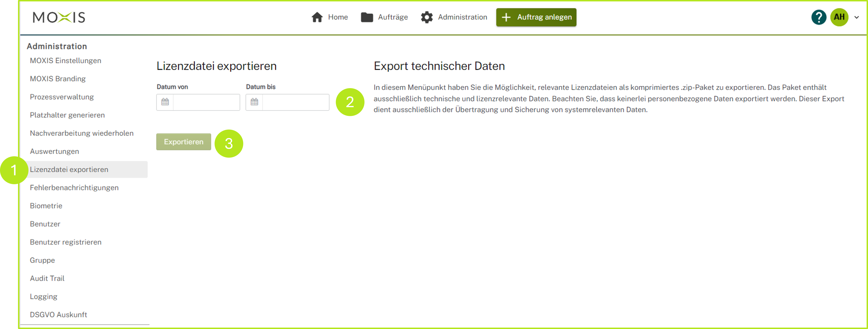Select the Home icon in navigation
868x329 pixels.
[x=317, y=17]
